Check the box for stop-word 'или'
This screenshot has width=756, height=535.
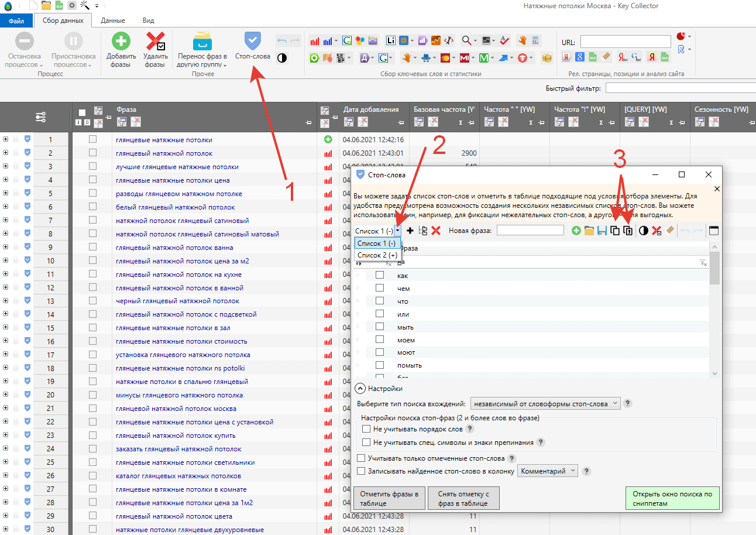pyautogui.click(x=380, y=315)
